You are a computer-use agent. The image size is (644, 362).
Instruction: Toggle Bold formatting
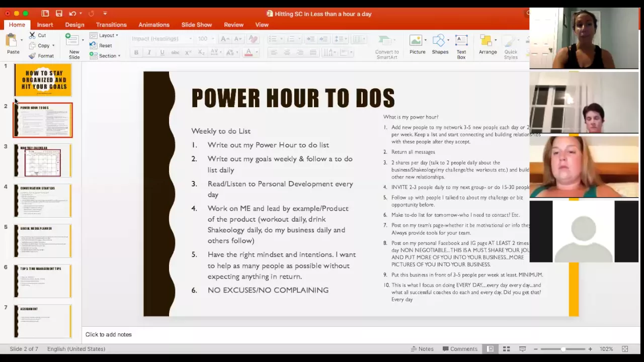tap(136, 53)
